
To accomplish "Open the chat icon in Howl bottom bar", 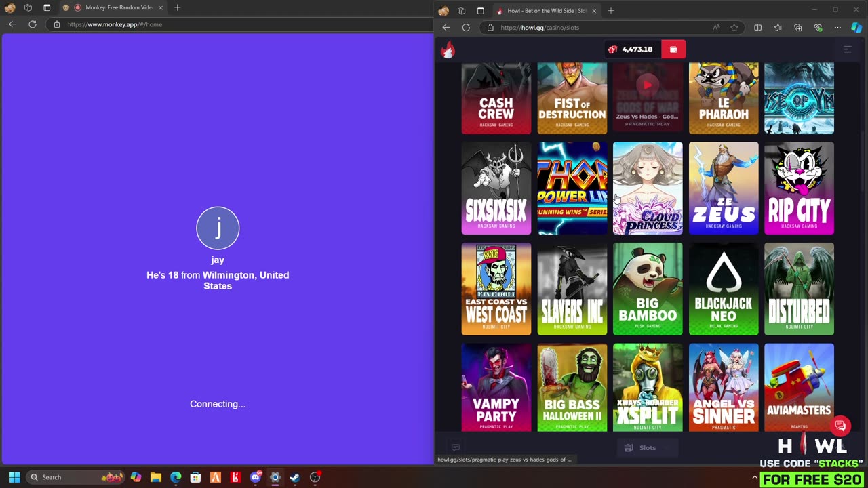I will pos(456,447).
